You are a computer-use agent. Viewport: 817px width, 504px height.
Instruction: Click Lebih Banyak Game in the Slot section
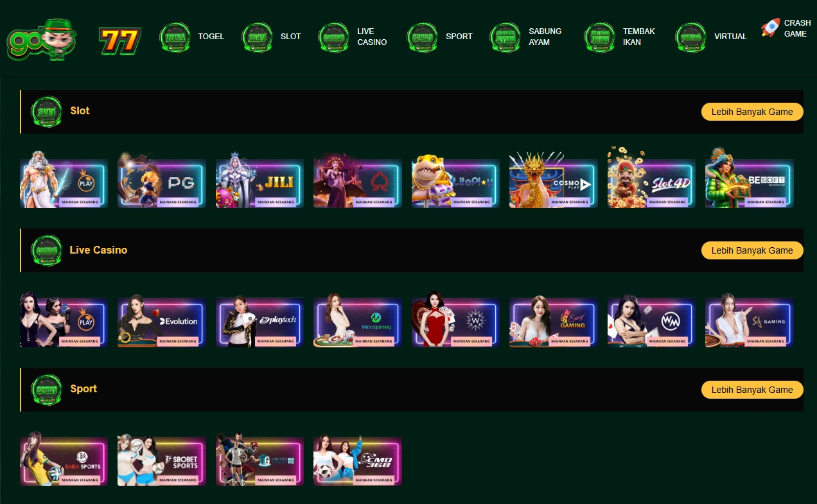(752, 112)
